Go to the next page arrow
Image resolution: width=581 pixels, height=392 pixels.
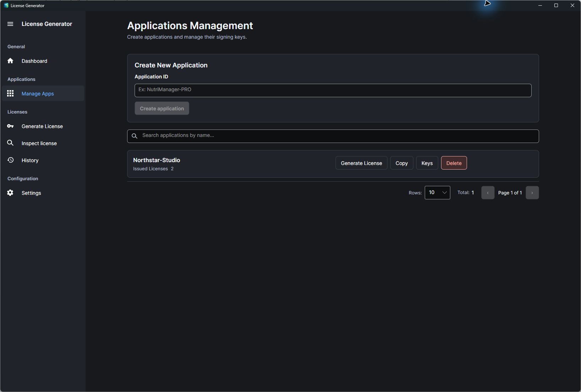pyautogui.click(x=532, y=193)
